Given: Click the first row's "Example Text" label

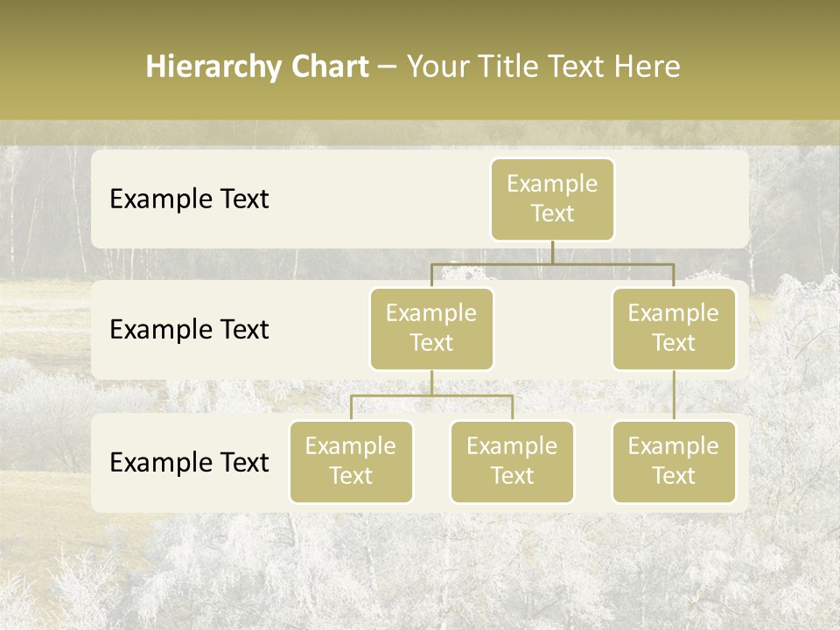Looking at the screenshot, I should [189, 199].
